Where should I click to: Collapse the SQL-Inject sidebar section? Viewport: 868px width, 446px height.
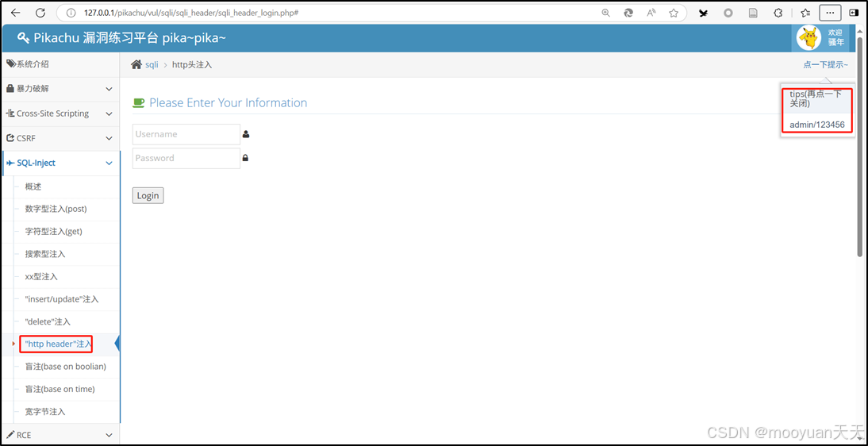point(60,163)
